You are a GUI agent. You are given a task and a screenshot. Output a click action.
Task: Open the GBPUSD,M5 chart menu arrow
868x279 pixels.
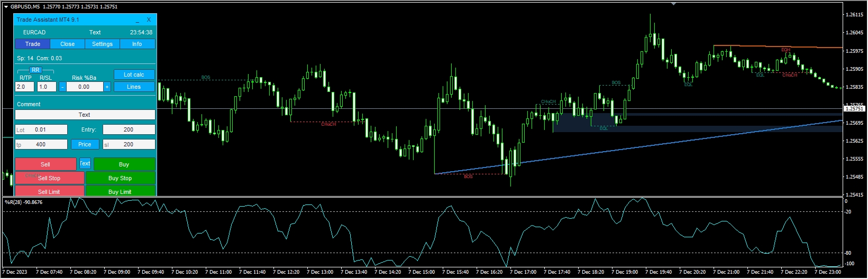(x=6, y=7)
